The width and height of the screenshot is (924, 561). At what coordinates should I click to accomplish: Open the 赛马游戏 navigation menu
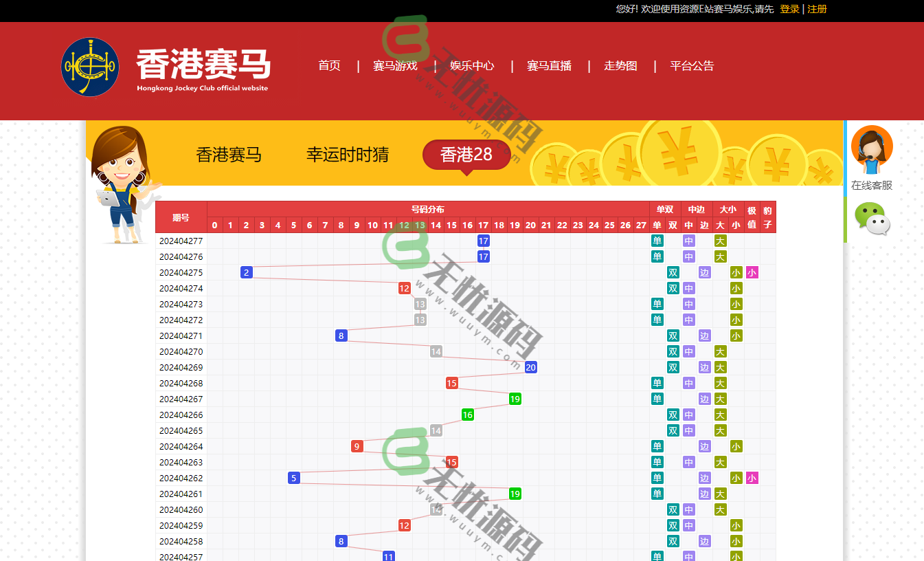[395, 66]
